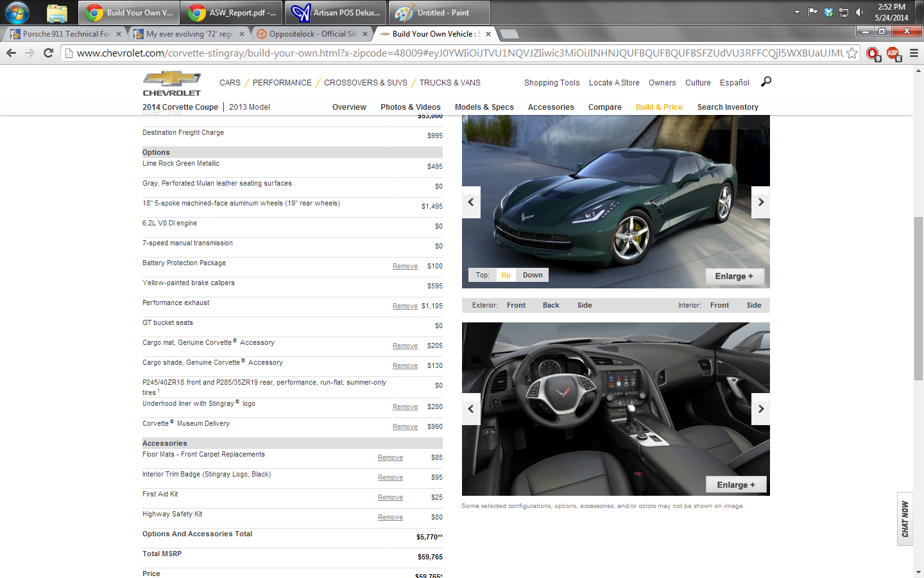The width and height of the screenshot is (924, 578).
Task: Click the volume speaker tray icon
Action: pos(859,12)
